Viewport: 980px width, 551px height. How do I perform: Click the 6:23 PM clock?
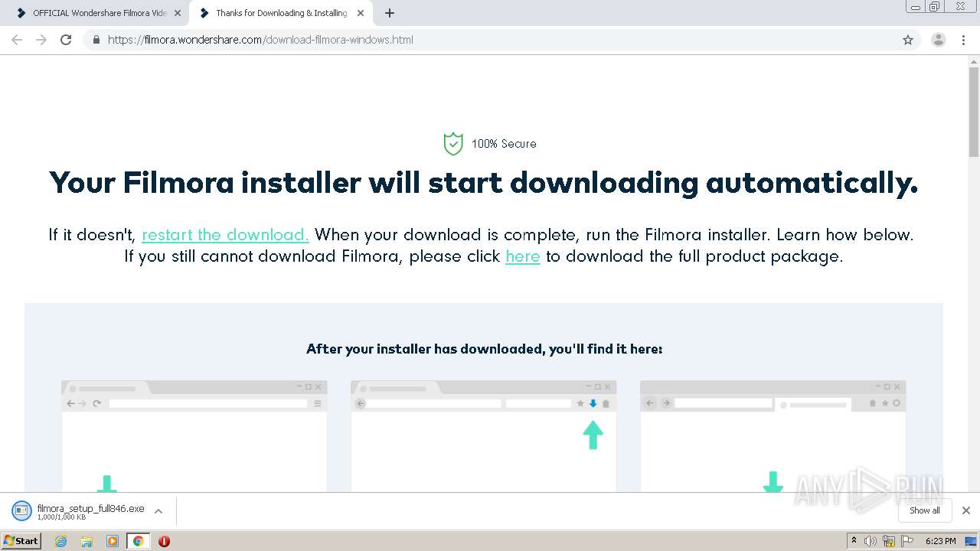click(940, 541)
